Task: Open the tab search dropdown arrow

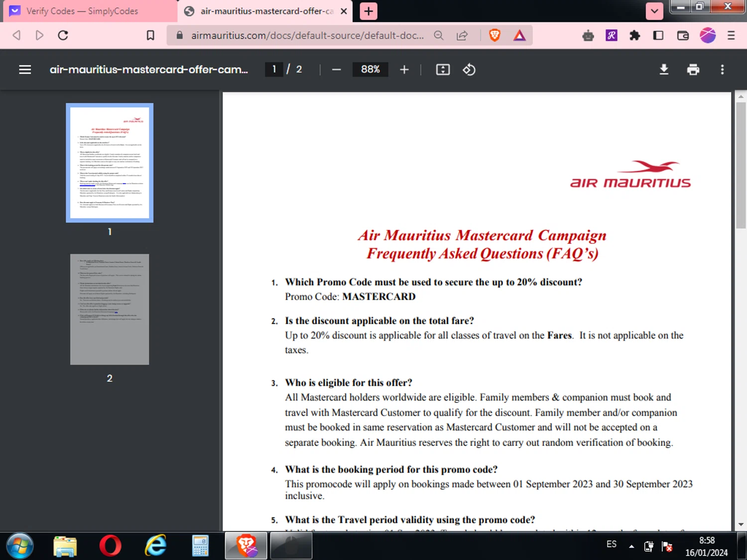Action: (654, 11)
